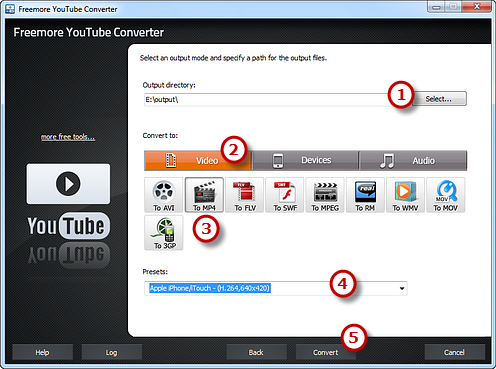This screenshot has width=496, height=369.
Task: Pick the To RM RealMedia icon
Action: point(365,195)
